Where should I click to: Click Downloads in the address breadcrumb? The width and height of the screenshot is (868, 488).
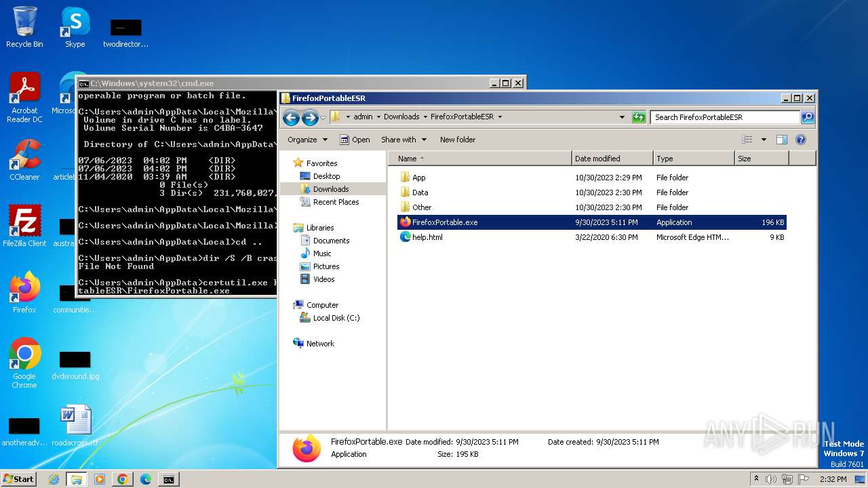pos(401,117)
